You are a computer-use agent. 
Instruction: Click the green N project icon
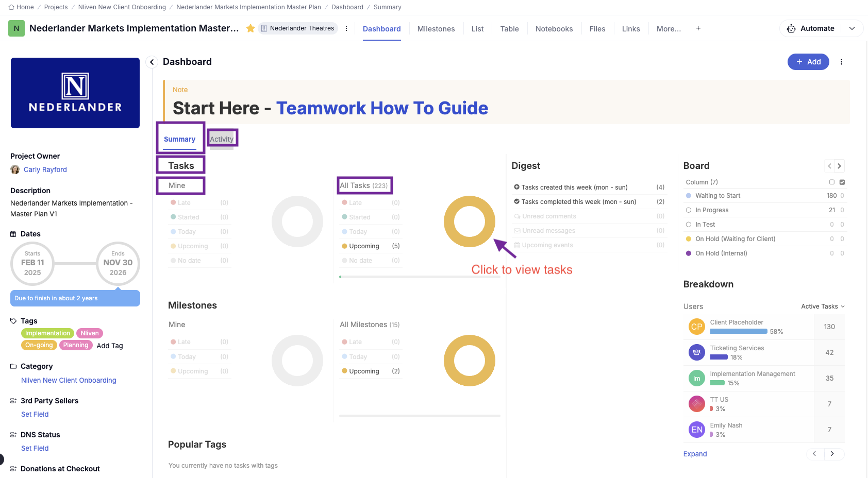point(16,28)
